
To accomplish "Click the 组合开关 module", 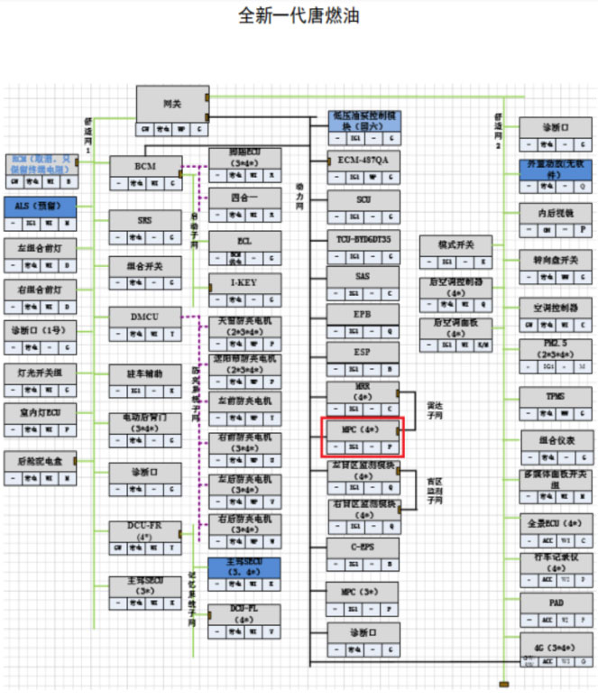I will pos(145,273).
